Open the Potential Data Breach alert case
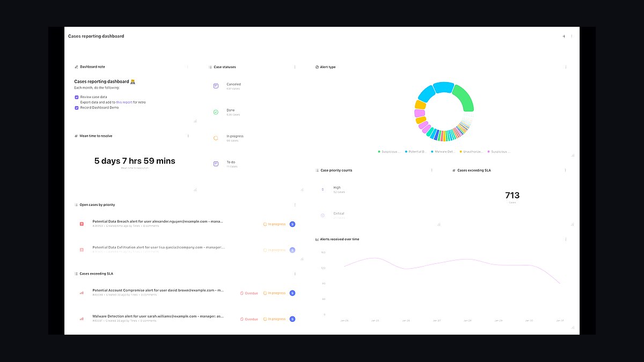The width and height of the screenshot is (644, 362). (x=158, y=221)
